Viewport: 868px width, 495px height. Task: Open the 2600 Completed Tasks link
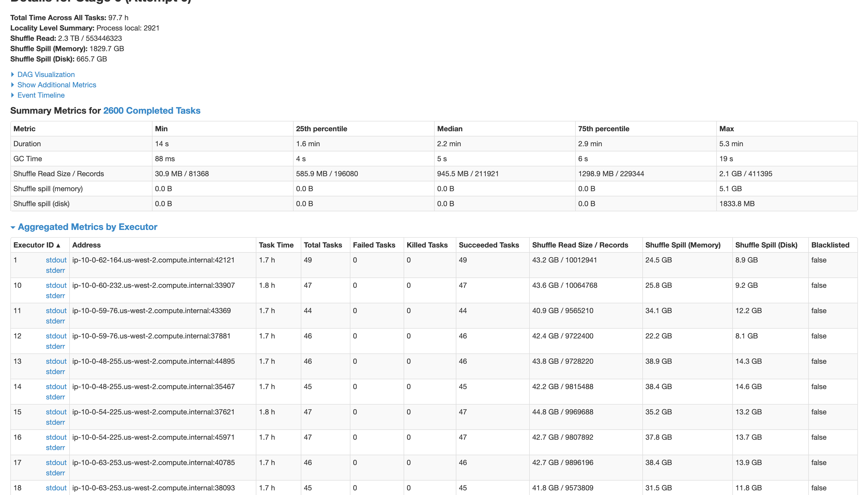click(152, 111)
